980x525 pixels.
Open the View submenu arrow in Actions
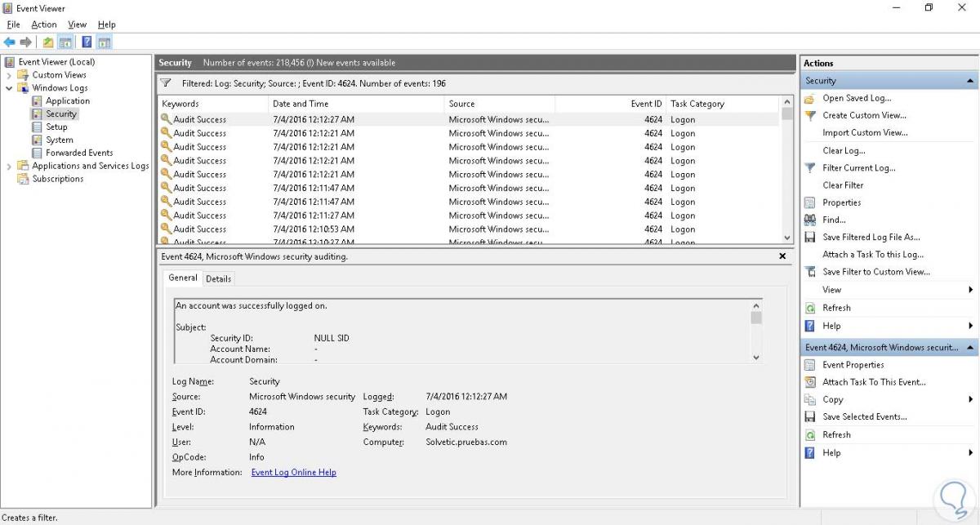point(970,290)
